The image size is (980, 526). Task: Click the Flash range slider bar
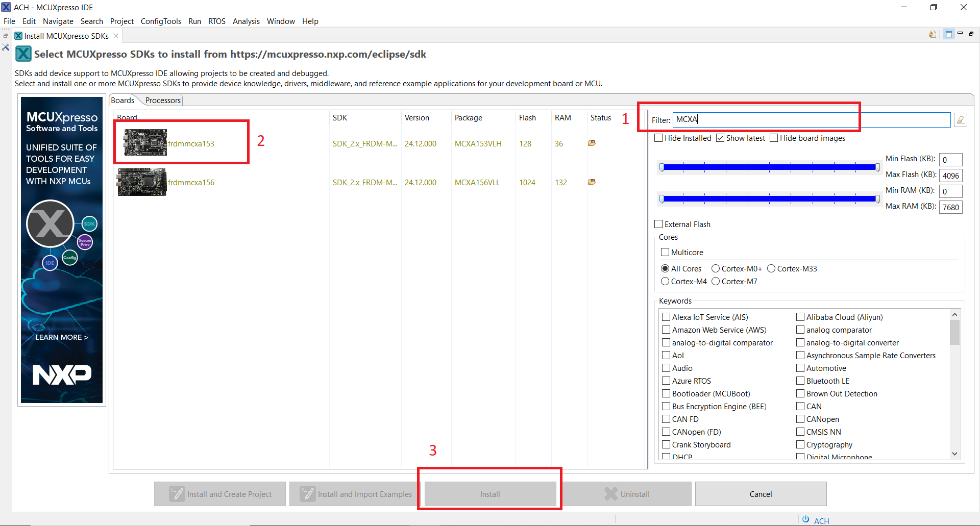click(x=769, y=167)
